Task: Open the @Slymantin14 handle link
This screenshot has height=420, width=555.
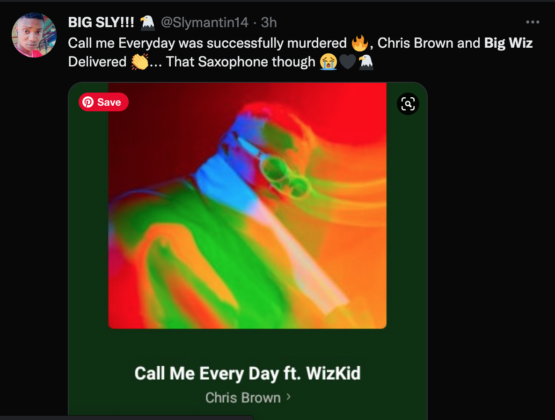Action: tap(205, 23)
